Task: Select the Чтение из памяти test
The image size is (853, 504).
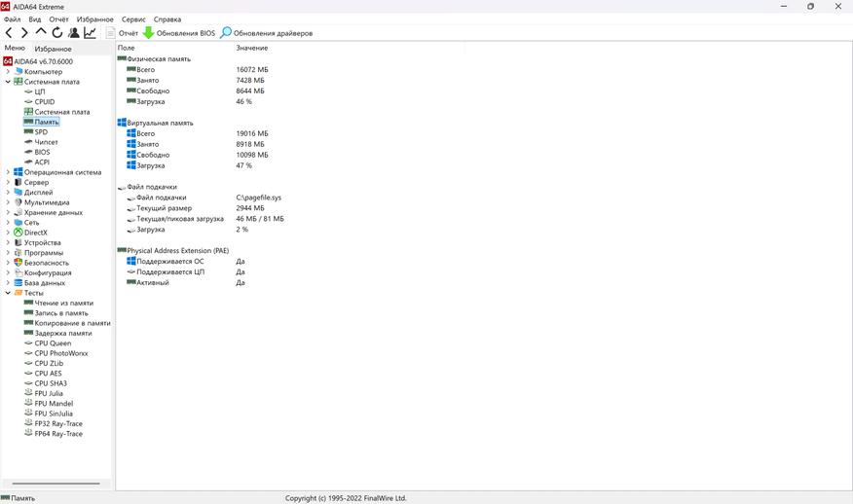Action: (x=63, y=303)
